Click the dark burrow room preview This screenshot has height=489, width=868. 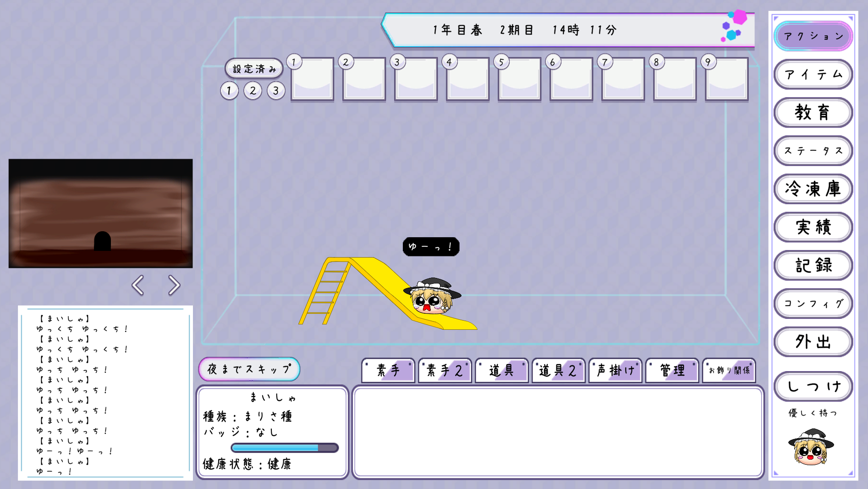coord(101,213)
